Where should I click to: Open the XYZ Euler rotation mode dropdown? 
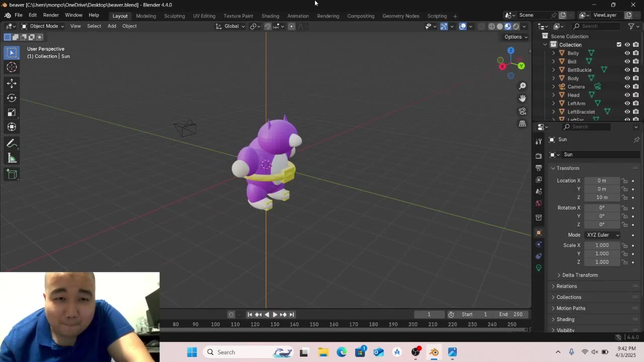tap(602, 235)
